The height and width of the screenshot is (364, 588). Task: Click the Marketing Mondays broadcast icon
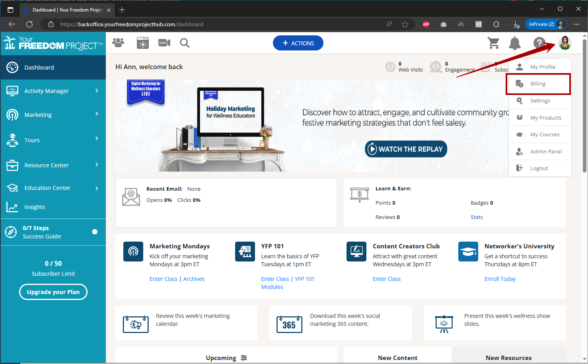133,252
